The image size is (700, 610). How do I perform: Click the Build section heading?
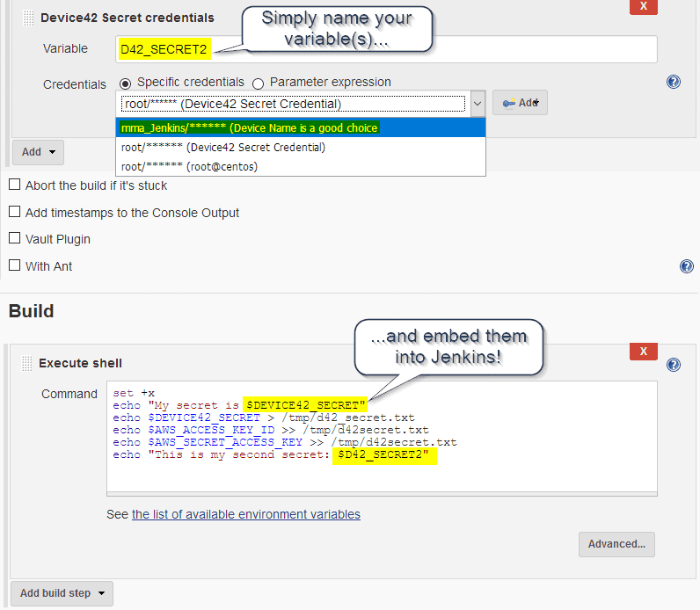(32, 311)
